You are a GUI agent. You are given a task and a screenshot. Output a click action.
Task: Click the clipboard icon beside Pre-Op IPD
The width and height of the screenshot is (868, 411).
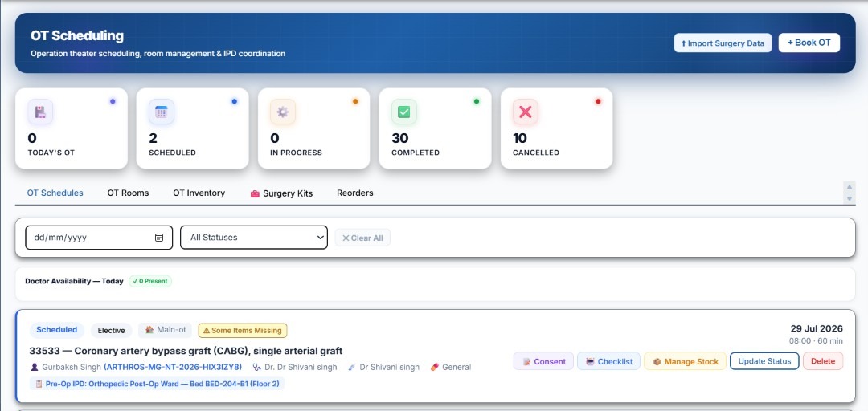pyautogui.click(x=39, y=384)
